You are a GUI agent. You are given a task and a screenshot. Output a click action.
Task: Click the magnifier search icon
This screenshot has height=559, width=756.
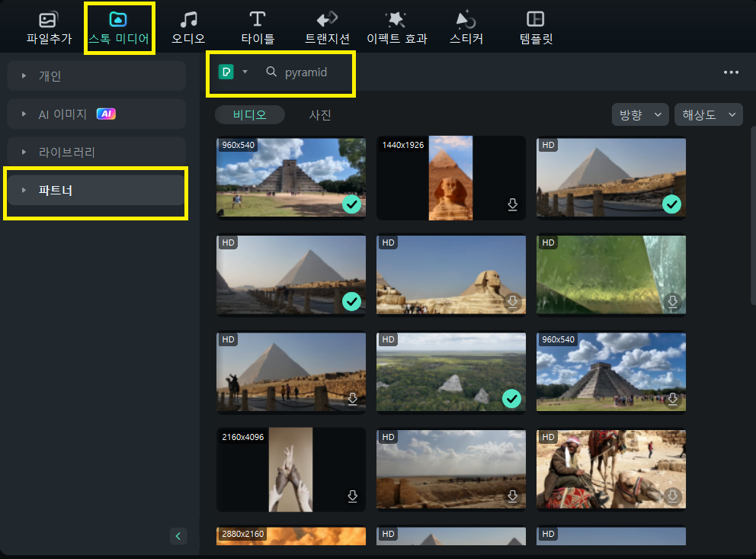[271, 72]
